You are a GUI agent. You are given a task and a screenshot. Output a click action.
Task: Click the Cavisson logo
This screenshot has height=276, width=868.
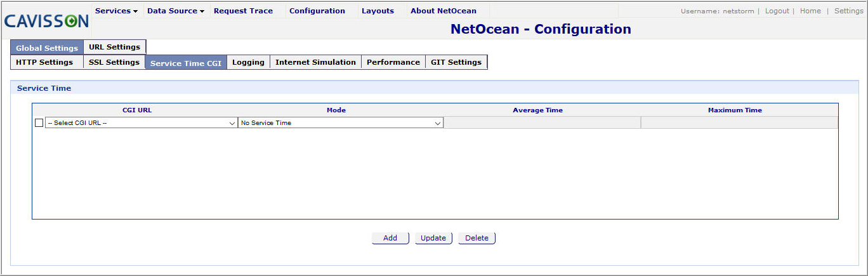(x=46, y=21)
